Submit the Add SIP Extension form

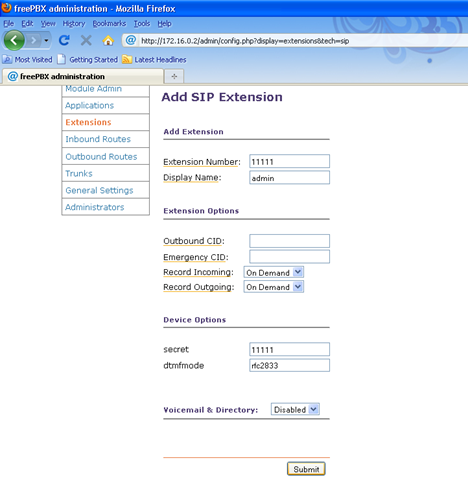pos(306,469)
